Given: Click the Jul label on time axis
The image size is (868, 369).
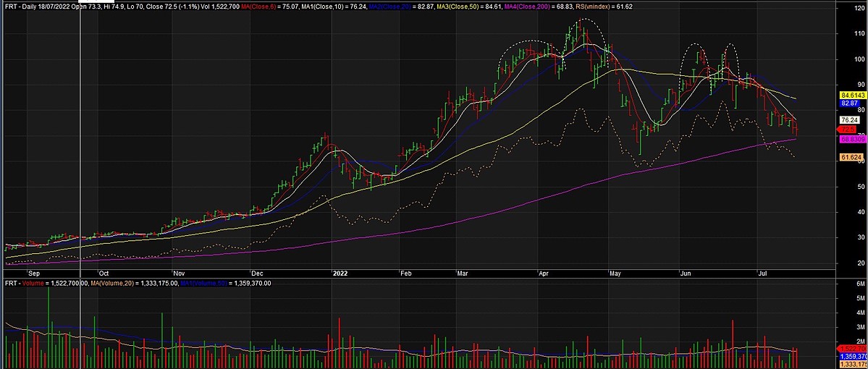Looking at the screenshot, I should coord(762,274).
